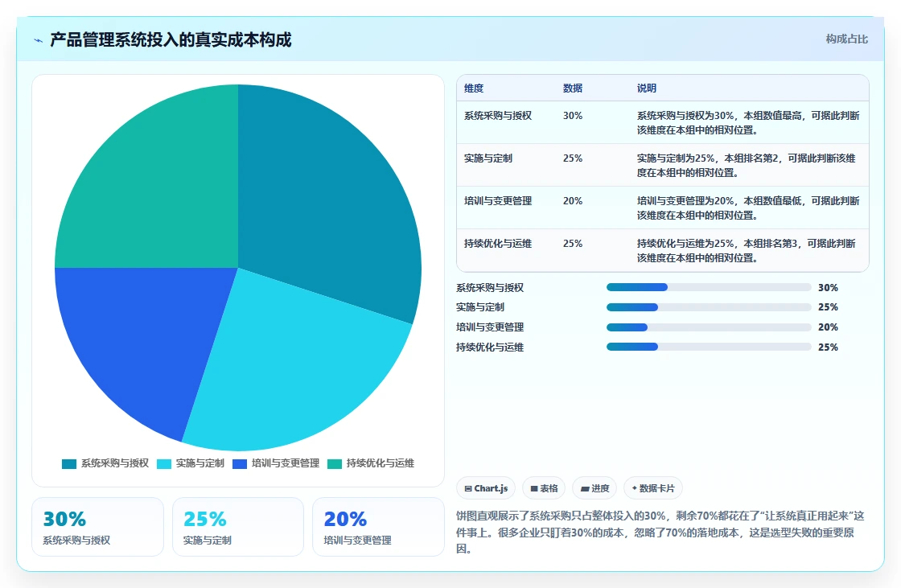Click the 持续优化与运维 progress bar
This screenshot has width=901, height=588.
(x=709, y=347)
